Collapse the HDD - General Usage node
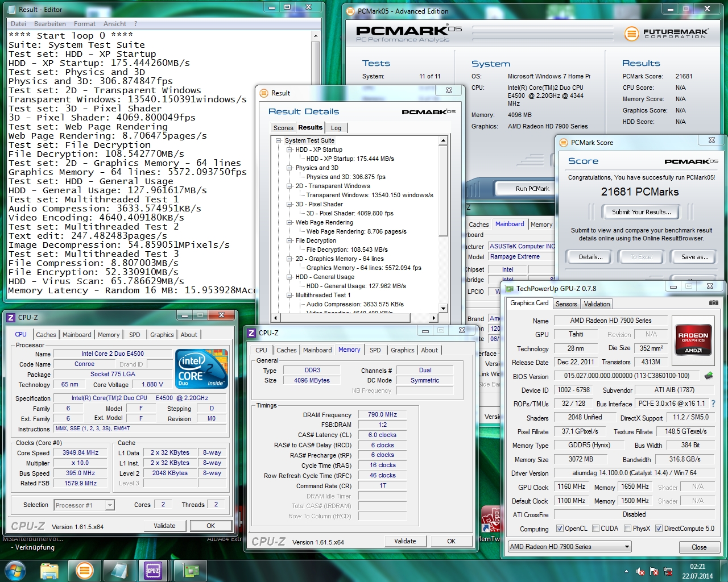 tap(289, 277)
